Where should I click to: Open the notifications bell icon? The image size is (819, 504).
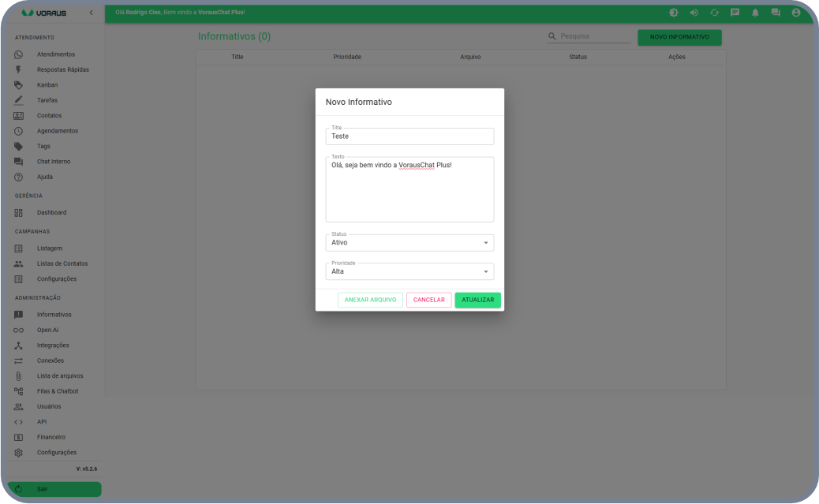[x=755, y=13]
